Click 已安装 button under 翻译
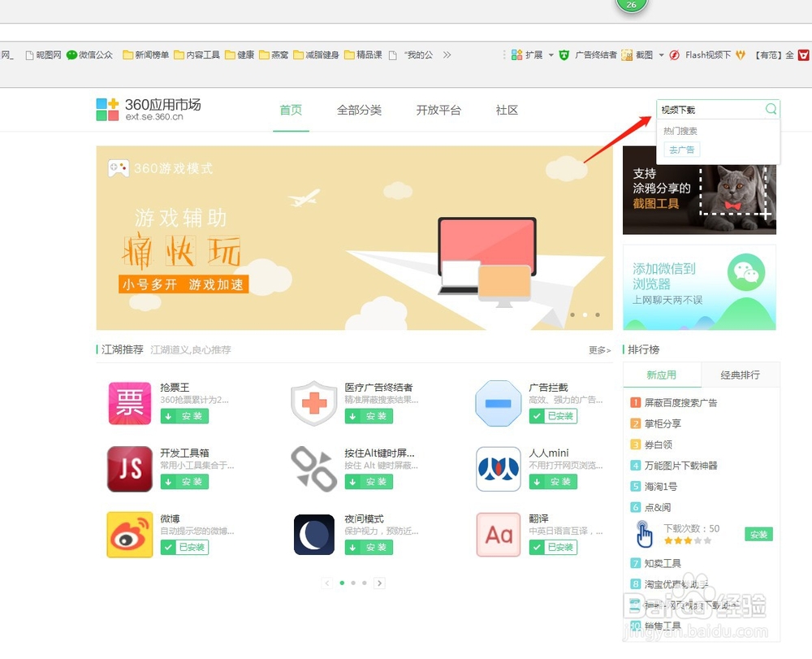This screenshot has height=659, width=812. click(x=553, y=547)
